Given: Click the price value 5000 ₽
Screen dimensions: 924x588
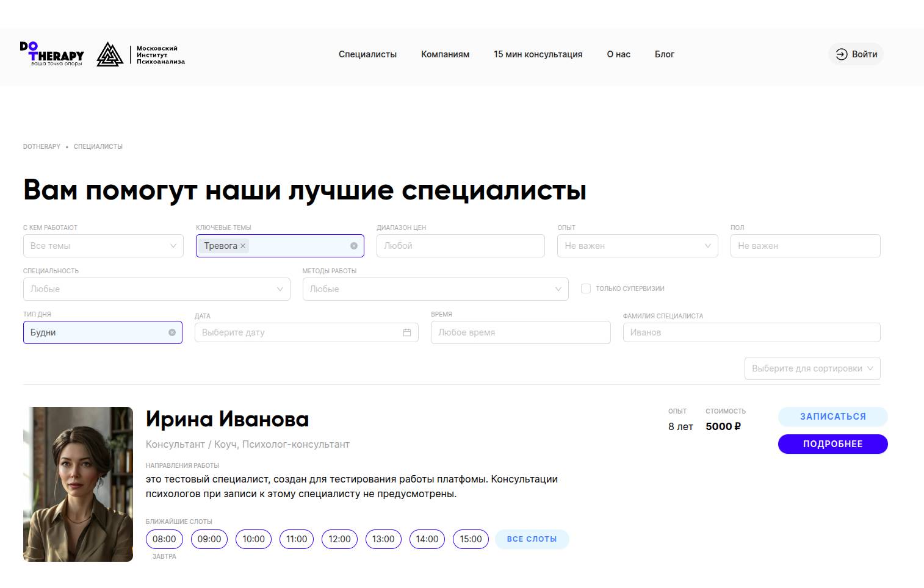Looking at the screenshot, I should click(723, 426).
